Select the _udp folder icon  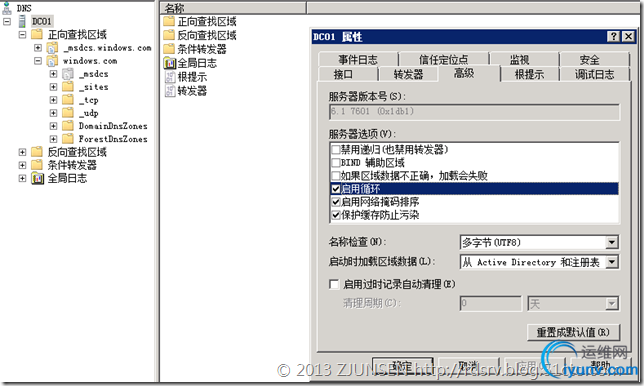point(68,113)
